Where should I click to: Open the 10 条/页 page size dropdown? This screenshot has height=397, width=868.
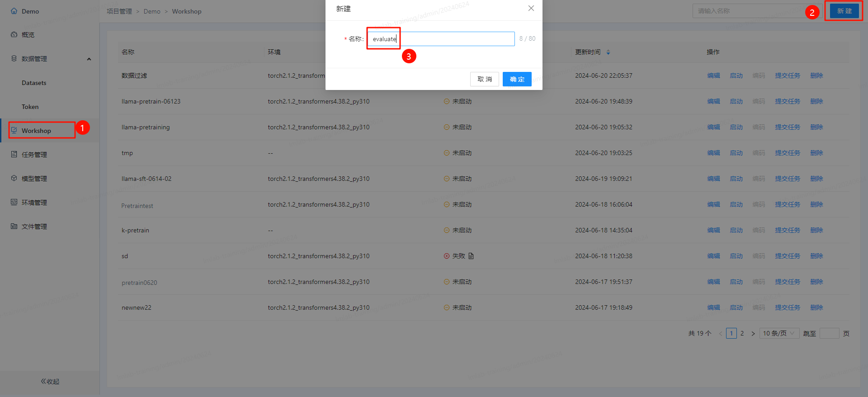click(x=779, y=333)
